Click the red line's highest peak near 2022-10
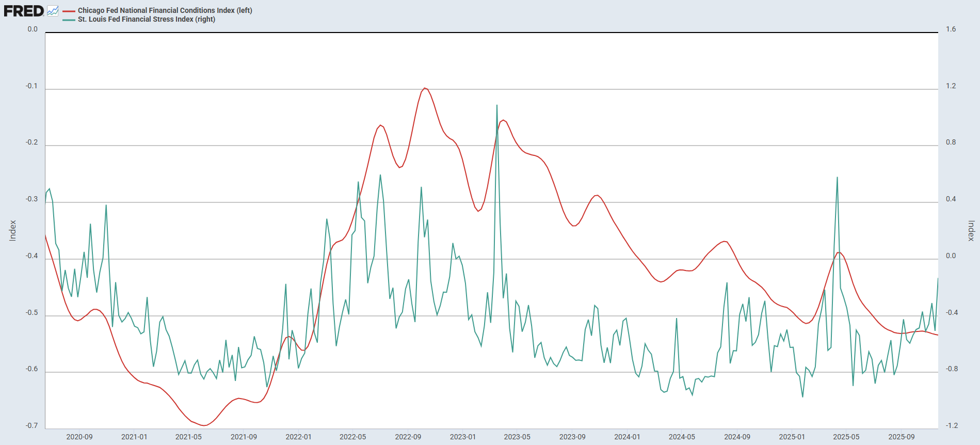This screenshot has width=980, height=445. tap(425, 88)
